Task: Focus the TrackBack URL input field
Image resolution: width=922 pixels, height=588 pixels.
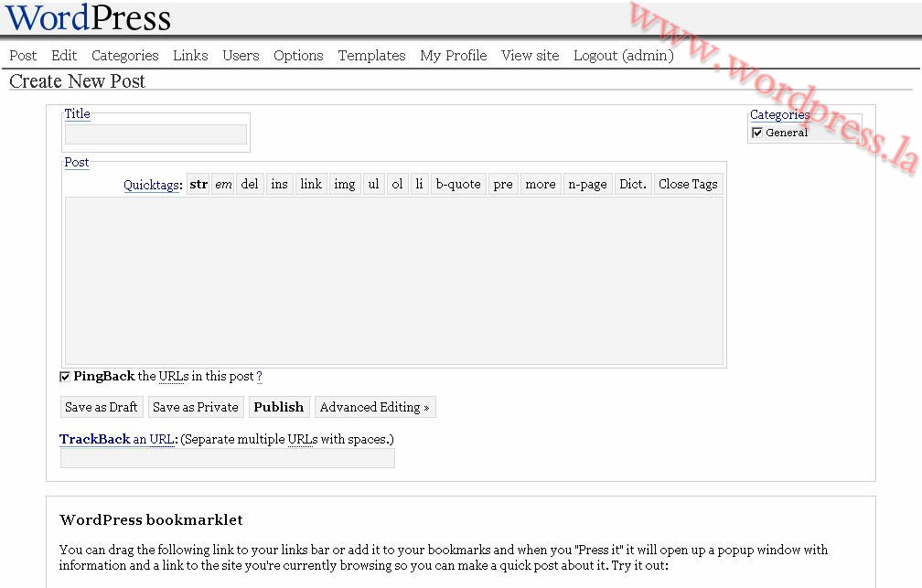Action: tap(228, 459)
